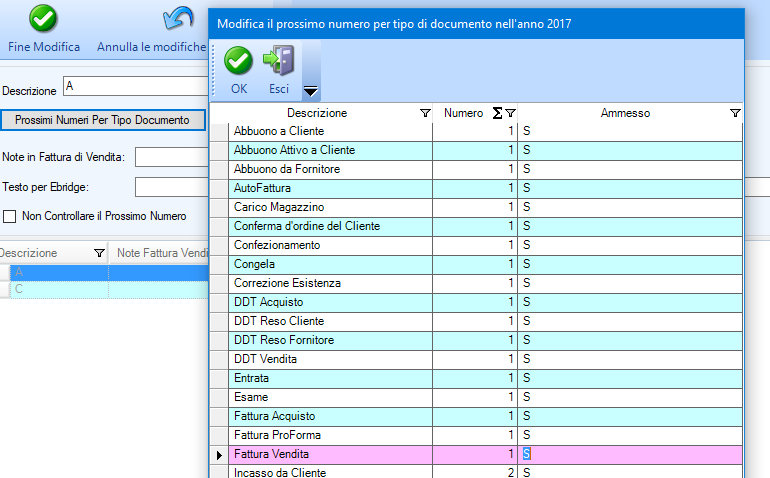Click the Descrizione text input field

(x=135, y=88)
